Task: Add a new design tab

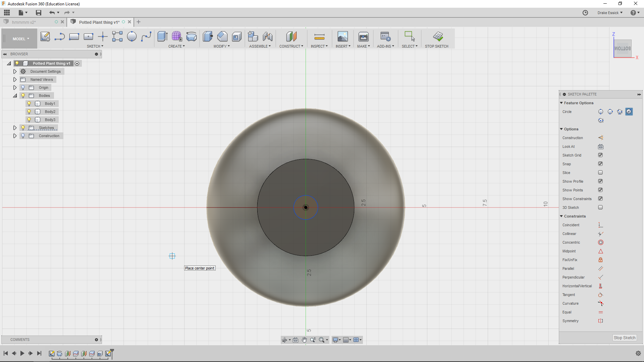Action: coord(139,22)
